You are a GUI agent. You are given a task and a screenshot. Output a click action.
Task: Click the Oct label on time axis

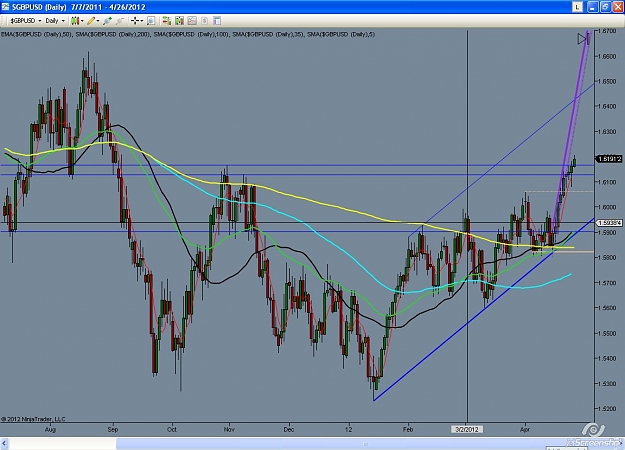pyautogui.click(x=172, y=429)
